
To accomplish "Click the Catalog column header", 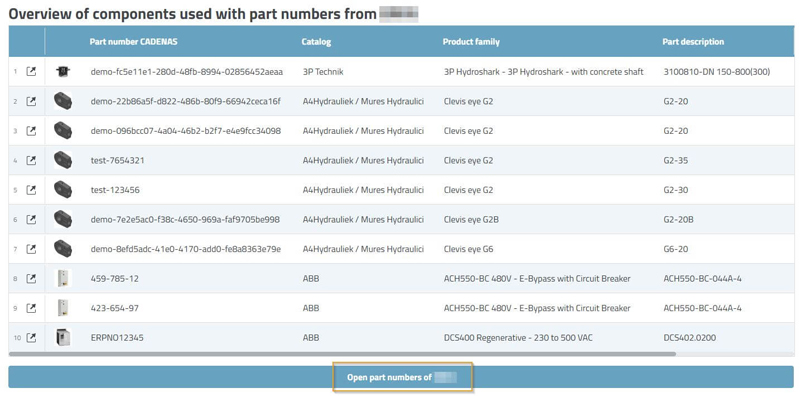I will pyautogui.click(x=316, y=42).
